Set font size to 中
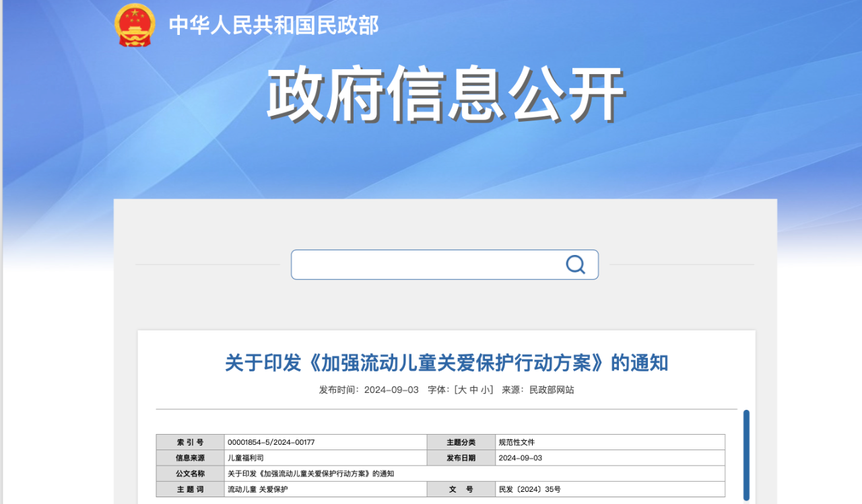The height and width of the screenshot is (504, 862). coord(474,390)
